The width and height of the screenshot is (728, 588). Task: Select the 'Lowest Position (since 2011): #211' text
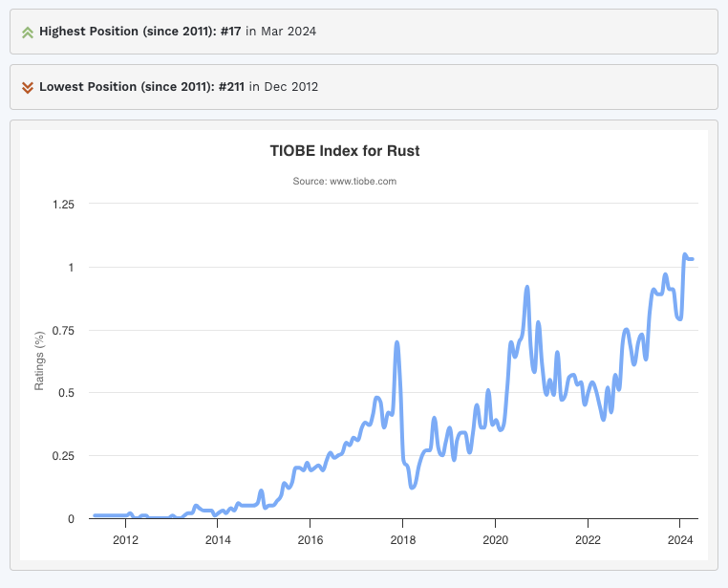(141, 87)
